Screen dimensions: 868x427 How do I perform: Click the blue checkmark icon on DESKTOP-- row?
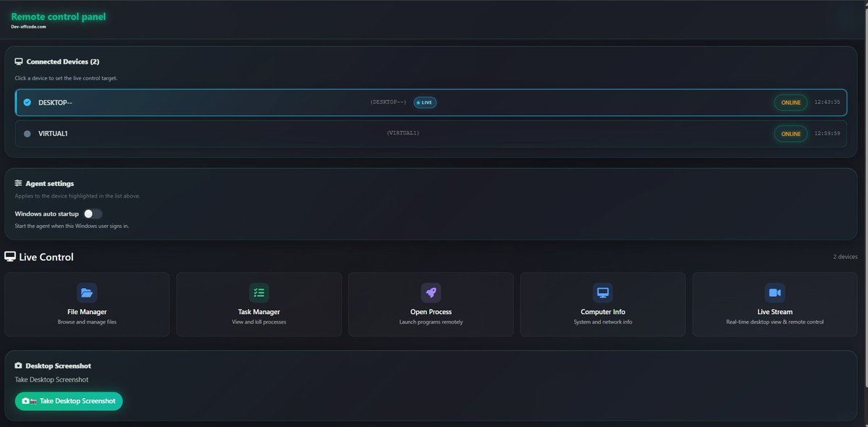click(27, 102)
